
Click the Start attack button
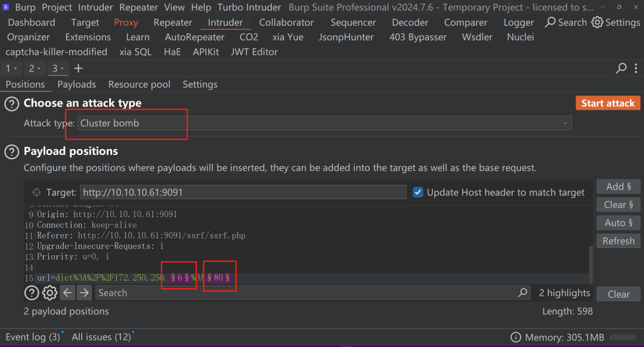(x=608, y=103)
